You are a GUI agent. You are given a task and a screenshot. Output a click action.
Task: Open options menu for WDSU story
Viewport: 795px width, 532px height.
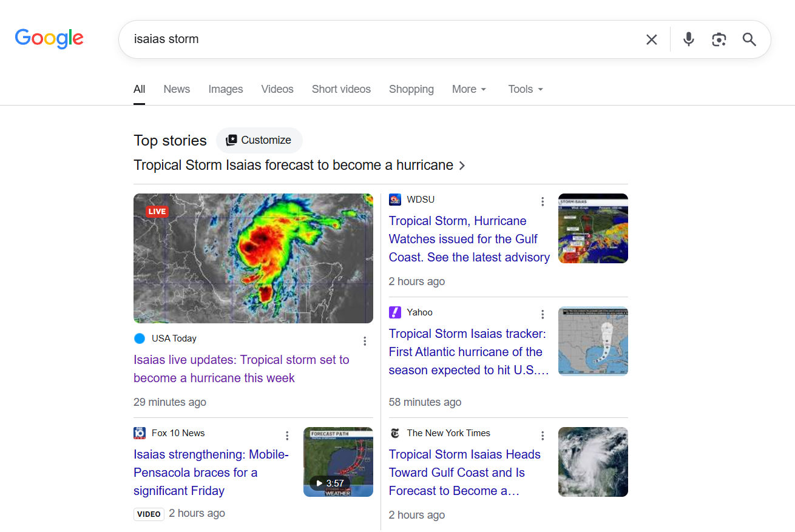(x=543, y=201)
